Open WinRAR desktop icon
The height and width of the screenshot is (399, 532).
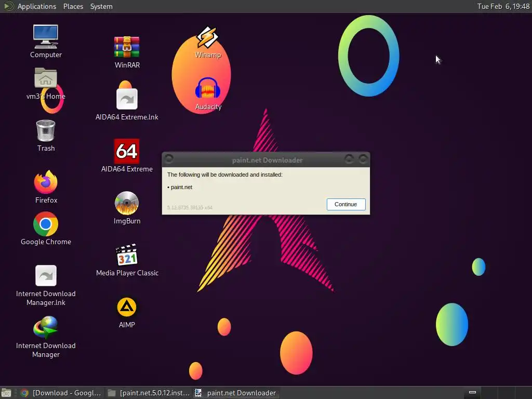click(127, 47)
